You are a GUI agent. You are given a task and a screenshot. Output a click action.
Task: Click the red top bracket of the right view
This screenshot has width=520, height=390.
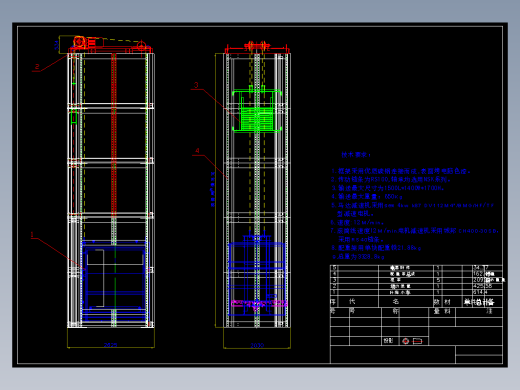pyautogui.click(x=257, y=47)
